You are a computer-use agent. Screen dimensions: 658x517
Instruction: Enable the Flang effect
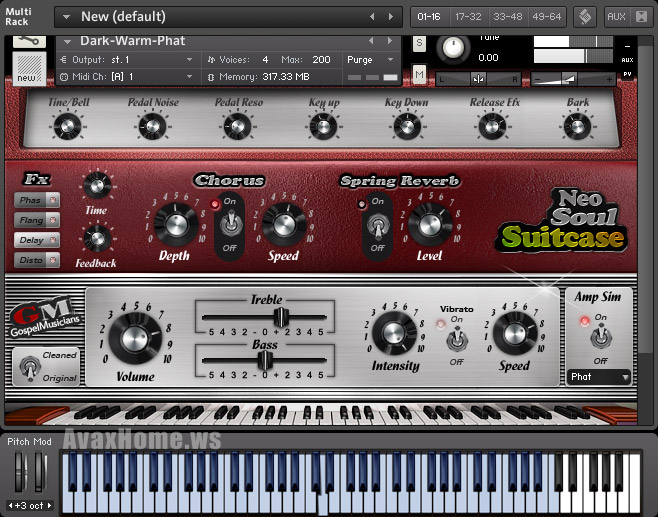[37, 220]
